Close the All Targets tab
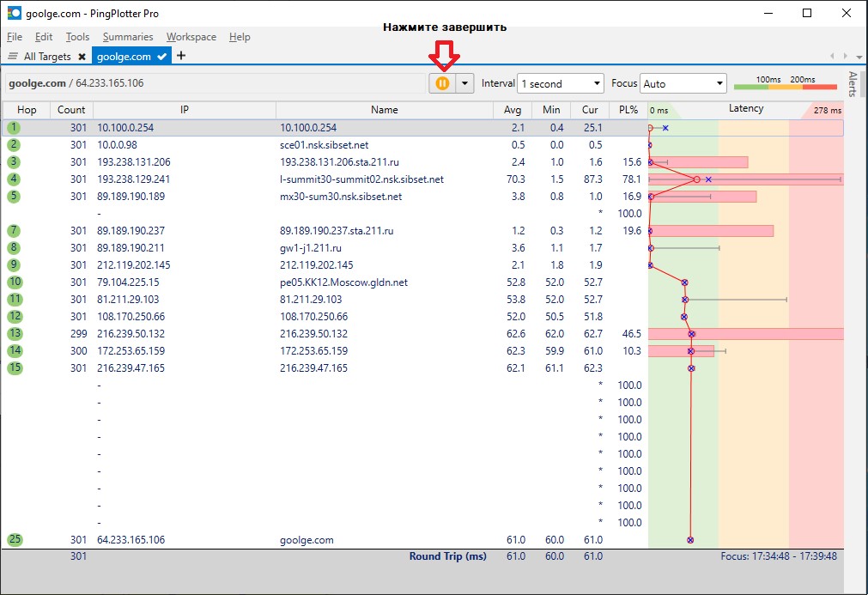 point(82,57)
